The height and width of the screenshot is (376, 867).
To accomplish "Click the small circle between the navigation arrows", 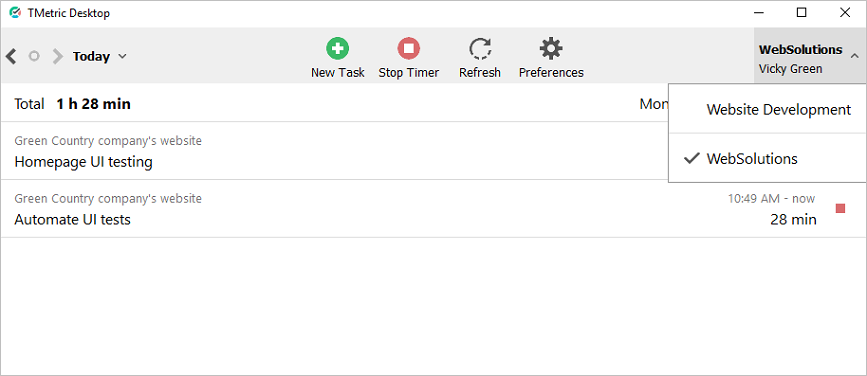I will tap(34, 56).
